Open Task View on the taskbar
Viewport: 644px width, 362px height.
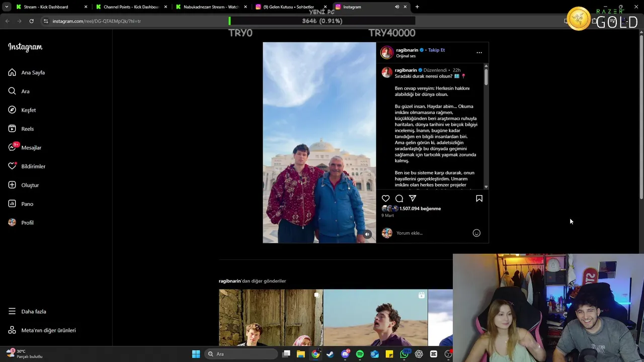click(286, 354)
